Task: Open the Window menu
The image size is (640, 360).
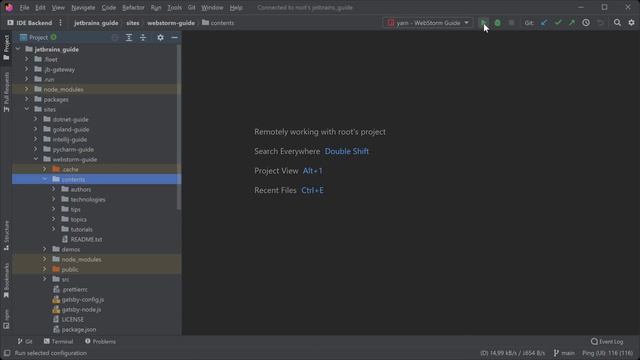Action: pos(212,7)
